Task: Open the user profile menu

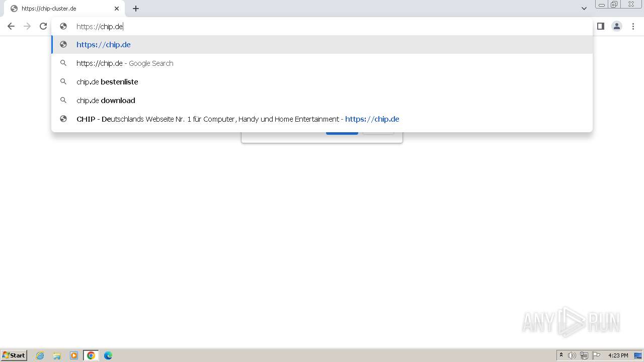Action: [x=617, y=26]
